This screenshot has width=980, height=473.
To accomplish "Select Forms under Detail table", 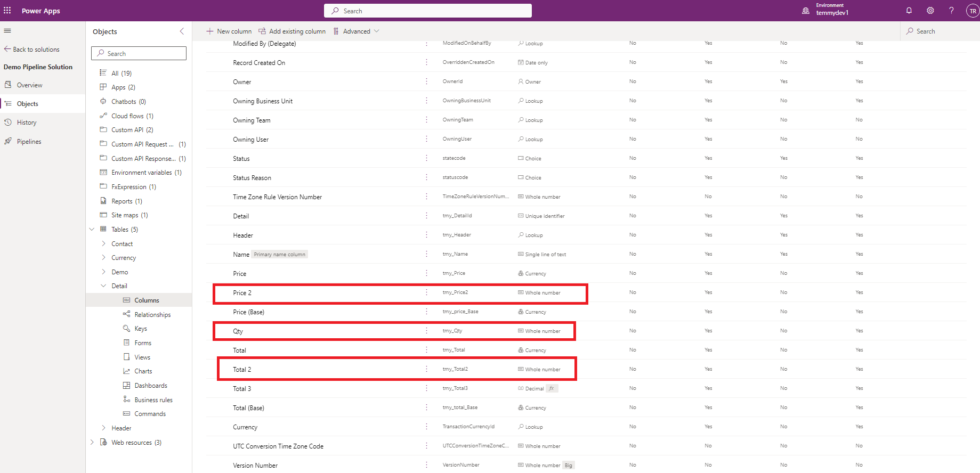I will [143, 343].
